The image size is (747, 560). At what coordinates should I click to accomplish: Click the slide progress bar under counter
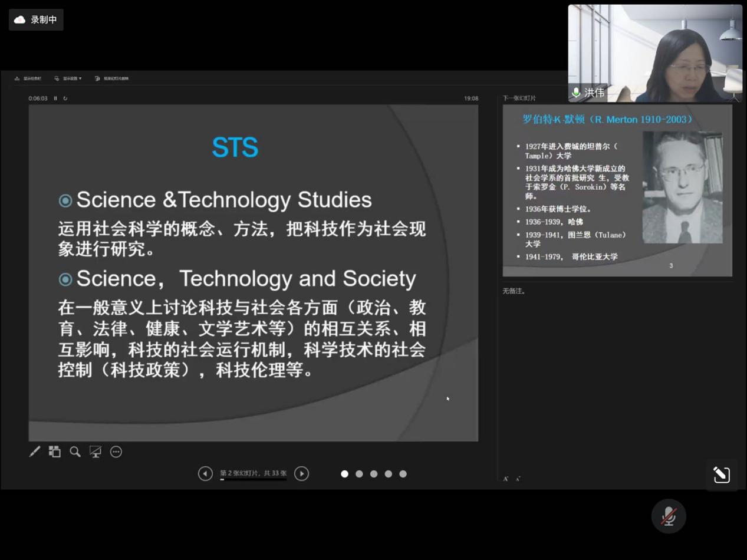pos(253,480)
